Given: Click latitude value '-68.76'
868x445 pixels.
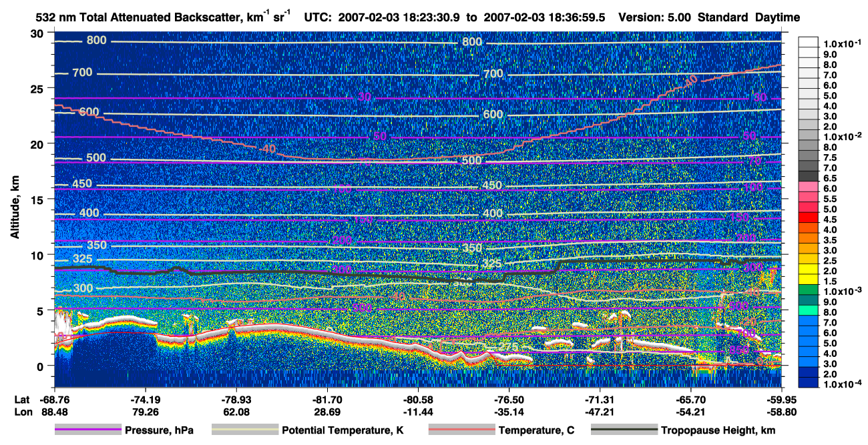Looking at the screenshot, I should (x=53, y=400).
